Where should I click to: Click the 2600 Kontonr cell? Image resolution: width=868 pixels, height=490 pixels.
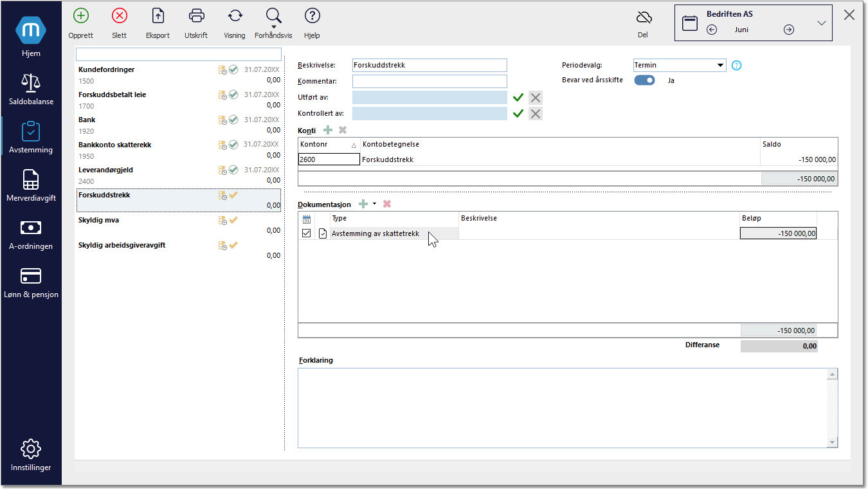pyautogui.click(x=329, y=159)
